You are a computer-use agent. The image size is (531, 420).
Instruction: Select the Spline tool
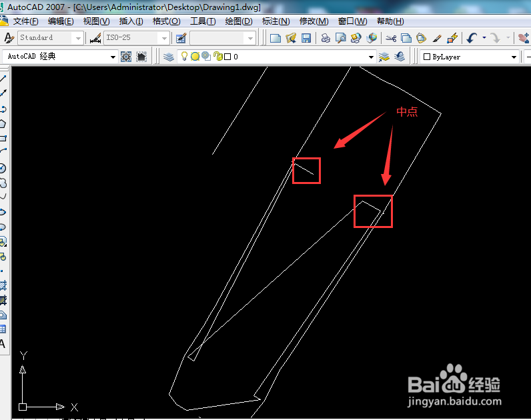point(3,196)
